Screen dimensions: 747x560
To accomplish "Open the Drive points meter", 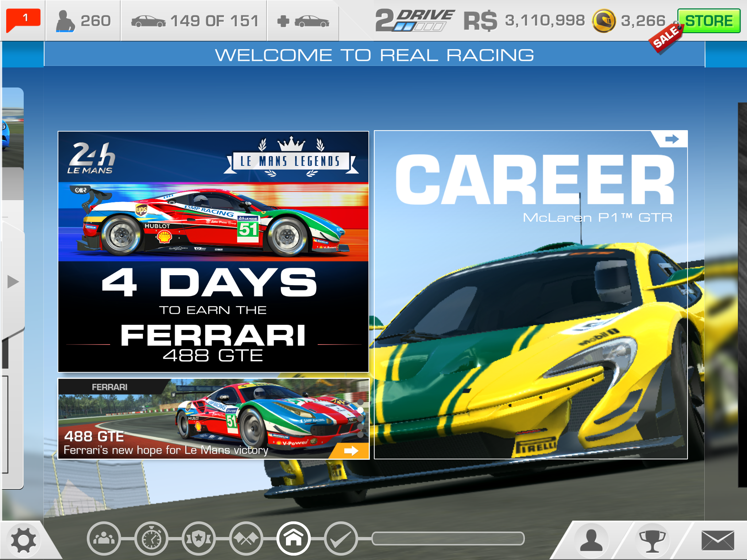I will pos(415,21).
